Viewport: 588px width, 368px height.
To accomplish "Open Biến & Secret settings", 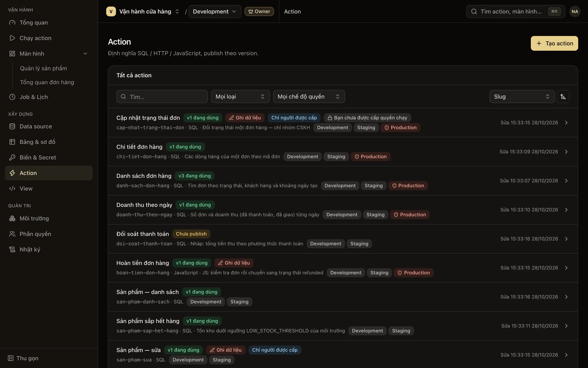I will point(49,157).
